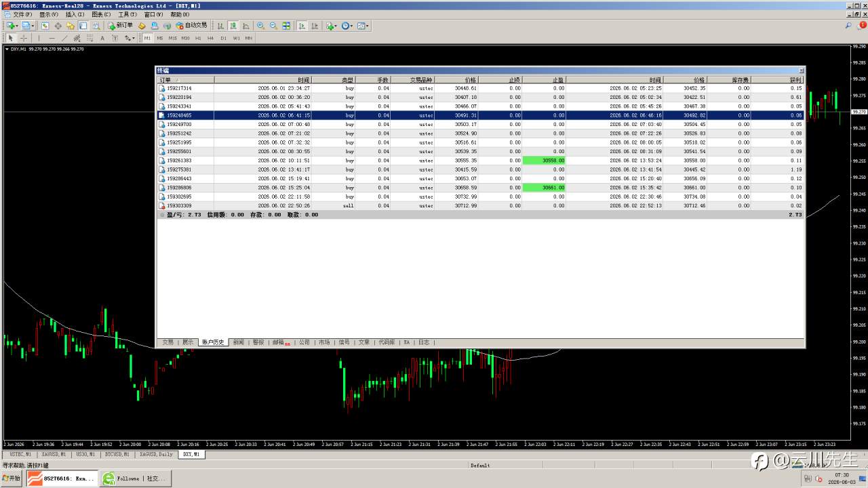Image resolution: width=868 pixels, height=488 pixels.
Task: Click the candlestick chart type icon
Action: pyautogui.click(x=233, y=26)
